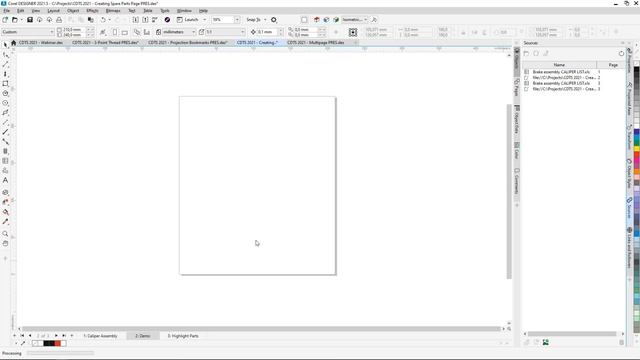Click the nudge distance 0,1 mm field
This screenshot has height=360, width=640.
(x=267, y=32)
